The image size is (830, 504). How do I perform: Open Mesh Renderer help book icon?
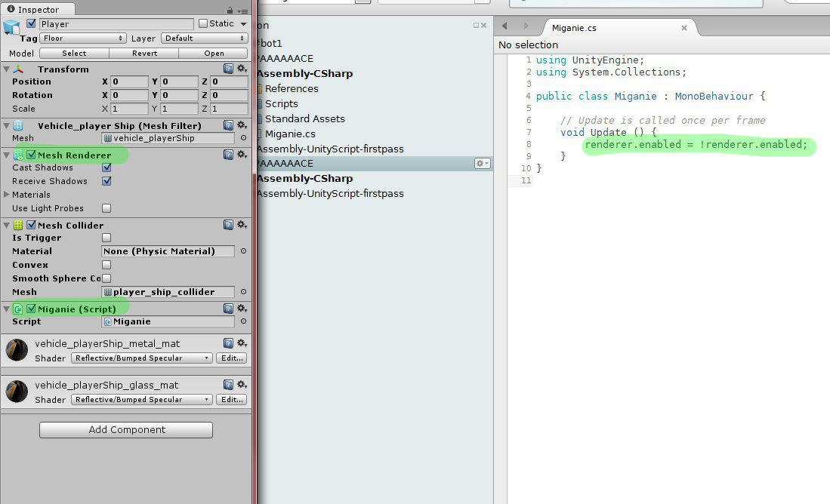tap(228, 155)
